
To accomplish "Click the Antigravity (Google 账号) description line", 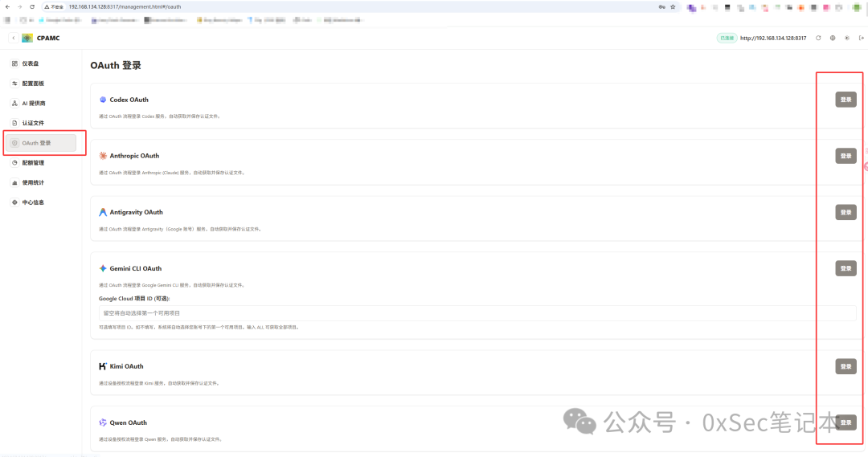I will 180,229.
